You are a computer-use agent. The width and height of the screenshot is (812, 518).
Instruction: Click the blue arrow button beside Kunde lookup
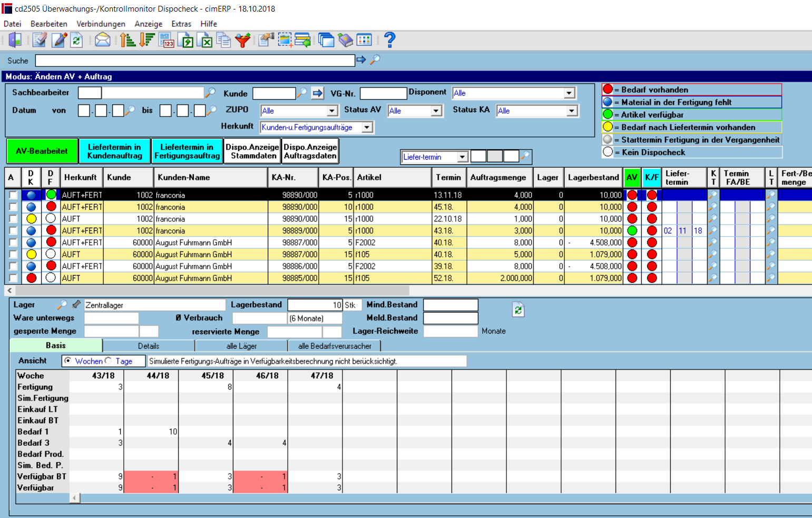318,93
